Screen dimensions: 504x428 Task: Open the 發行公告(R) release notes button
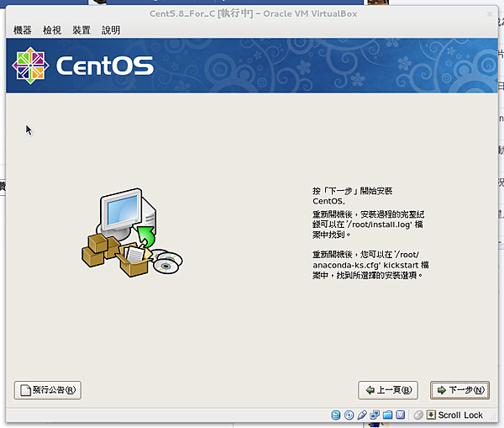point(48,390)
